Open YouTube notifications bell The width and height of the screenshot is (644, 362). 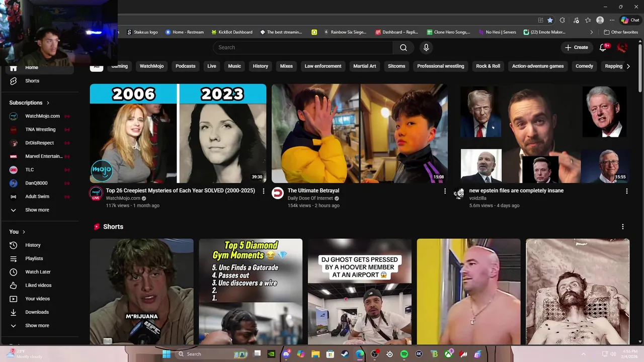[603, 47]
